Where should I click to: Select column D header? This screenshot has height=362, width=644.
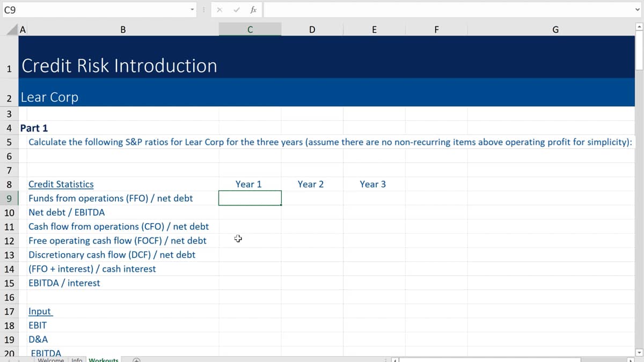(312, 30)
